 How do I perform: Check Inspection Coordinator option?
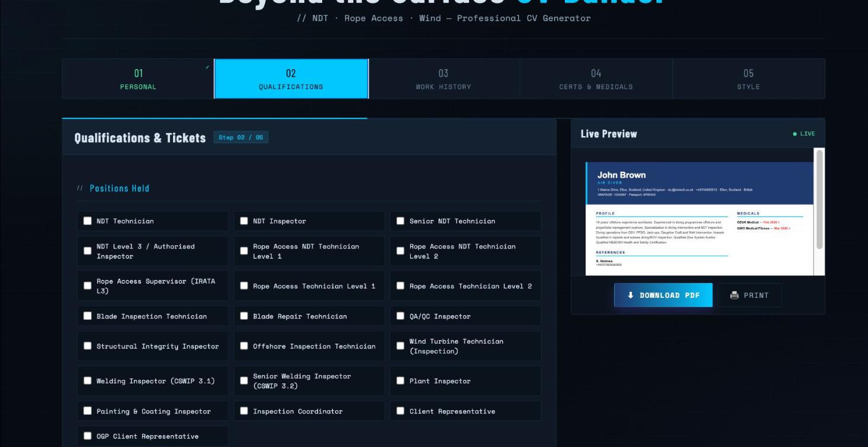pos(244,411)
